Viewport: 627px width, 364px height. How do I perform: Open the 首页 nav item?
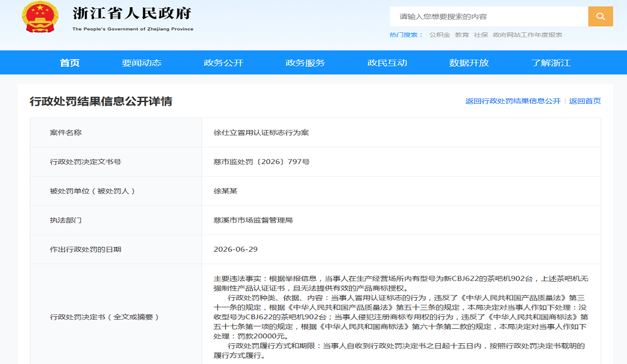point(70,63)
